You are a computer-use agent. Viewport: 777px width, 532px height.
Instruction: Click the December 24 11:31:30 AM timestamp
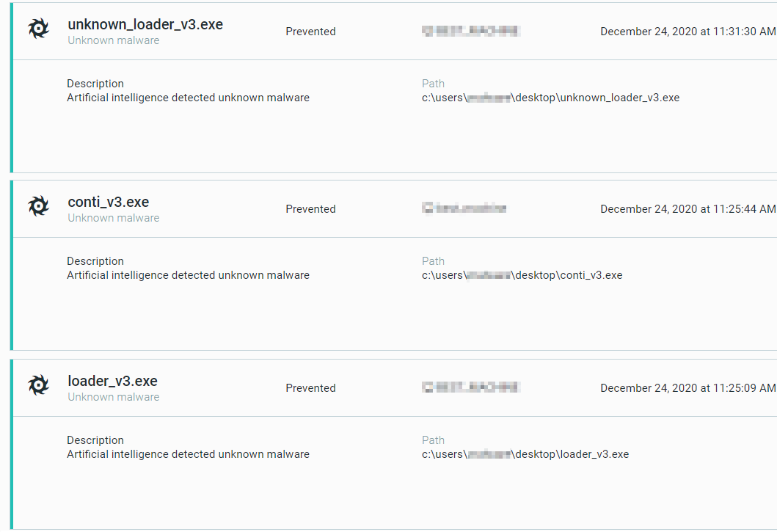[x=687, y=31]
